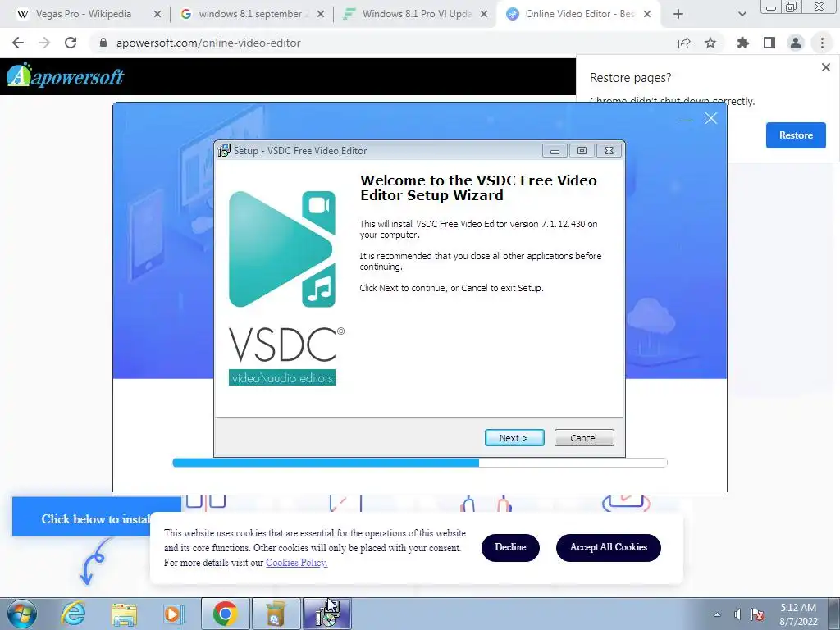Click the installer download progress bar
The width and height of the screenshot is (840, 630).
[x=420, y=463]
